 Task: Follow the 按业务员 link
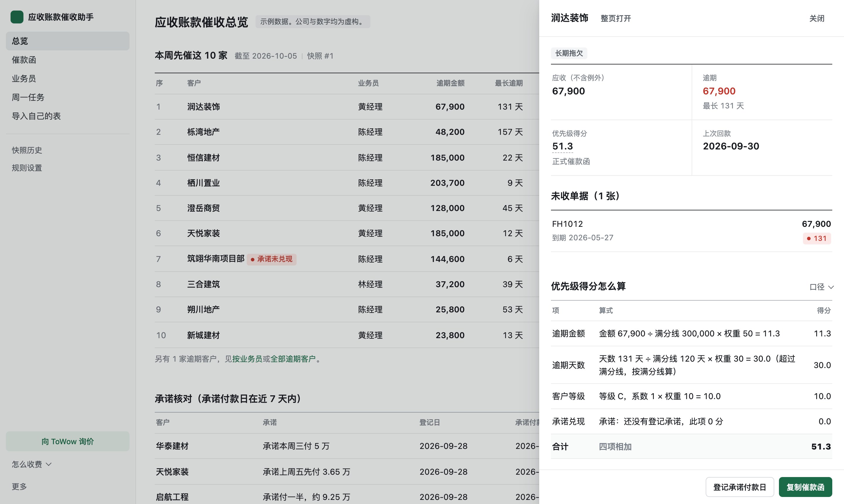247,359
